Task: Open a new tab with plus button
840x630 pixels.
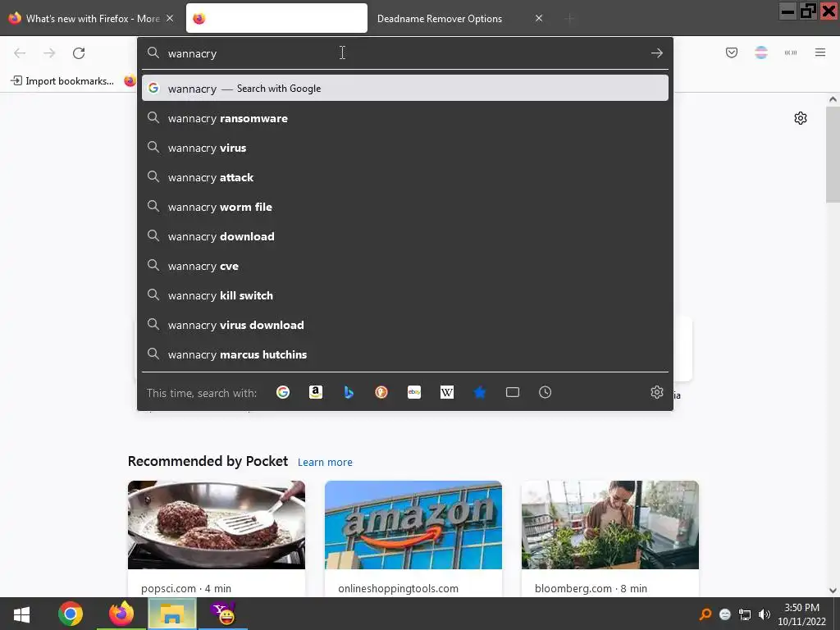Action: coord(569,20)
